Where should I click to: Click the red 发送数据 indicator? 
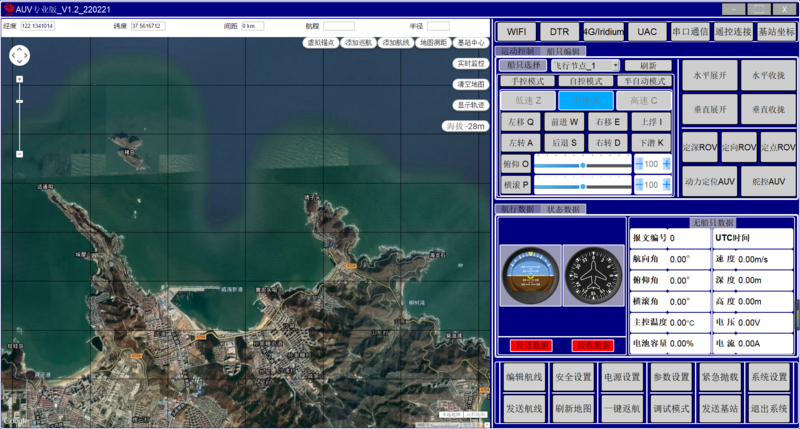531,345
